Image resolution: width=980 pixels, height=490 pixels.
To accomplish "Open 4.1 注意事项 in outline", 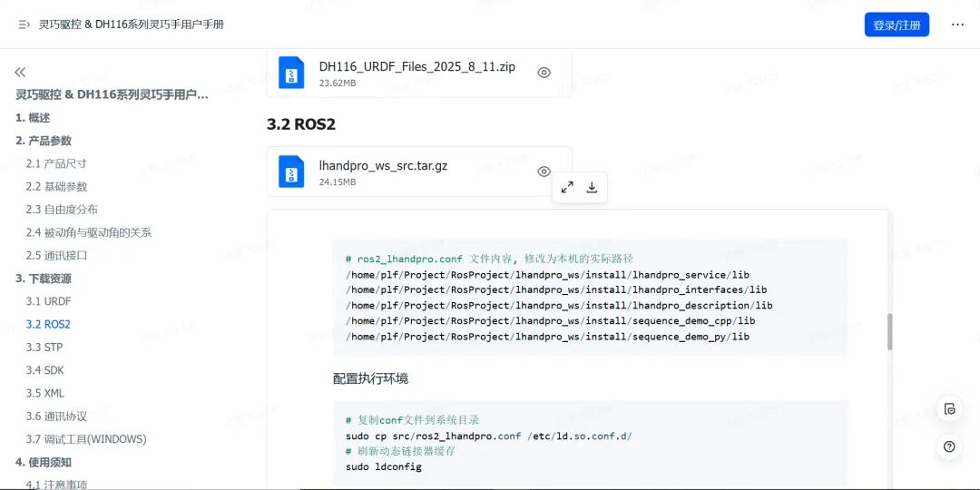I will 56,485.
